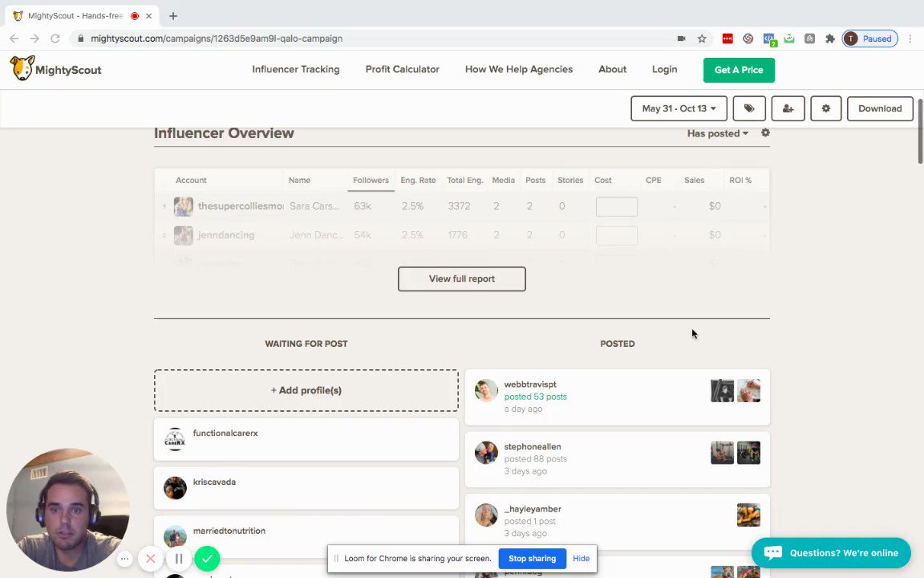Click the Cost column header
Image resolution: width=924 pixels, height=578 pixels.
coord(603,180)
